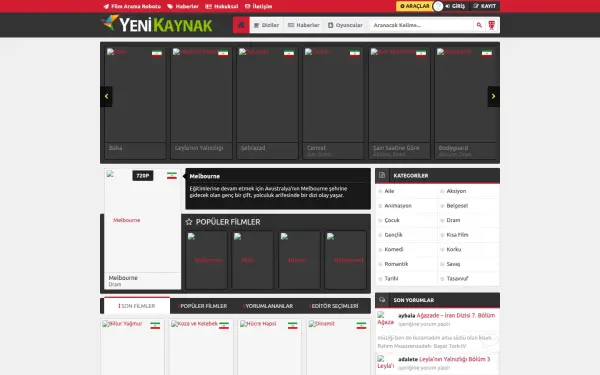
Task: Open the Diziler menu item
Action: (x=266, y=25)
